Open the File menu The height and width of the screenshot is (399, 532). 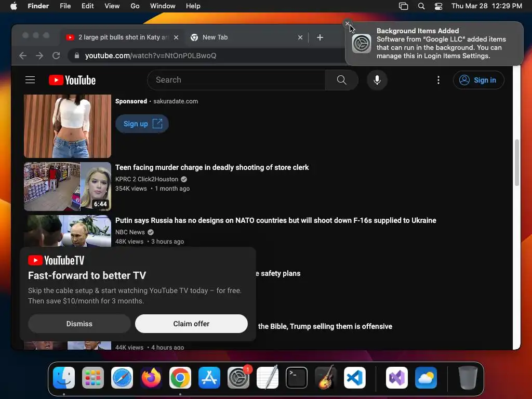(x=65, y=6)
